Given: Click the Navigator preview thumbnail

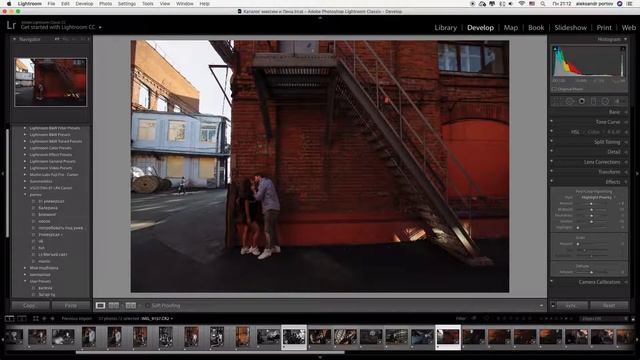Looking at the screenshot, I should (x=51, y=82).
